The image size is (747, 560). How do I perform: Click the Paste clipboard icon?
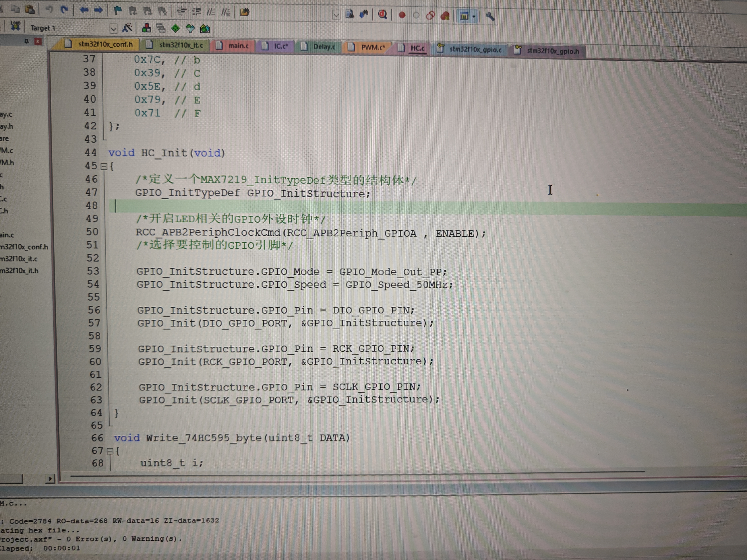click(x=30, y=9)
